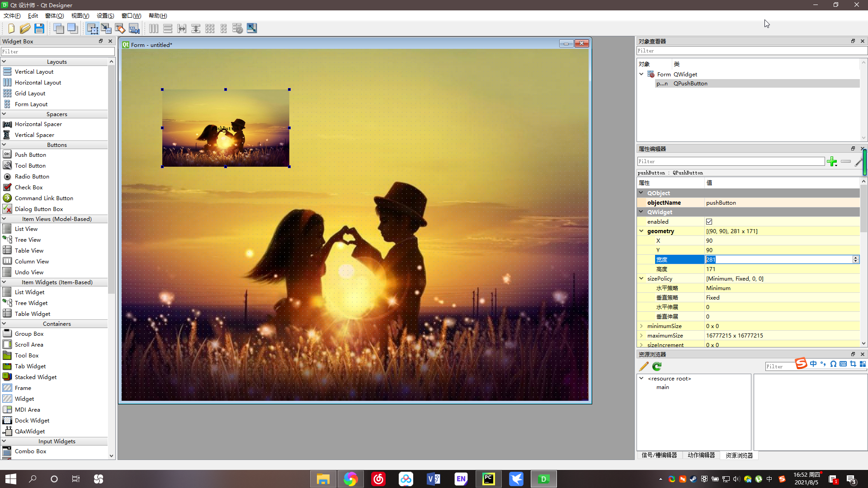
Task: Collapse the Form node in object inspector
Action: pos(641,75)
